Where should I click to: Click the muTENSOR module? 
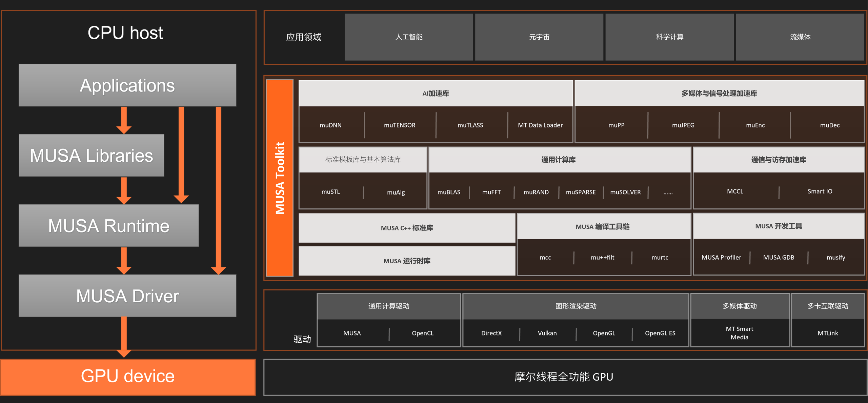coord(400,125)
